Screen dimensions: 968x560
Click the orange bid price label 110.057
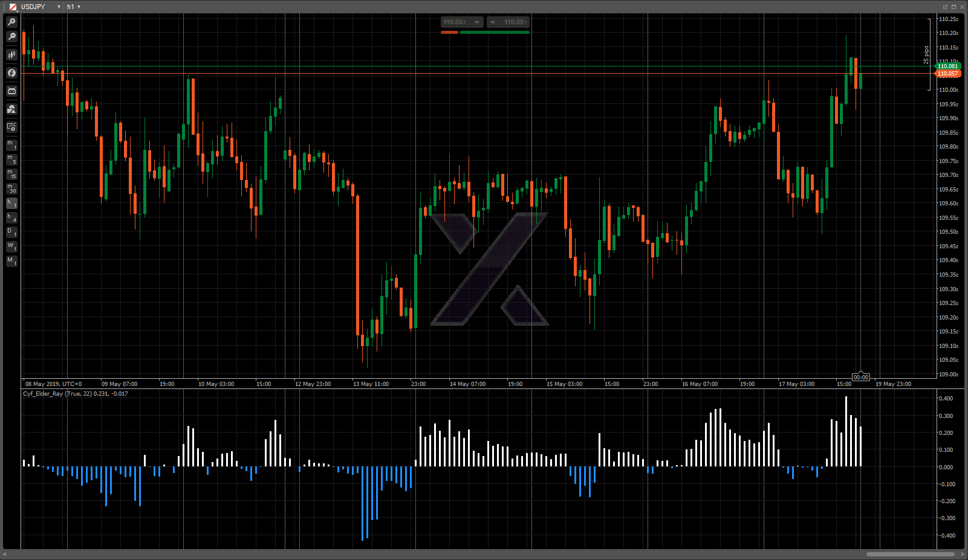[x=947, y=74]
